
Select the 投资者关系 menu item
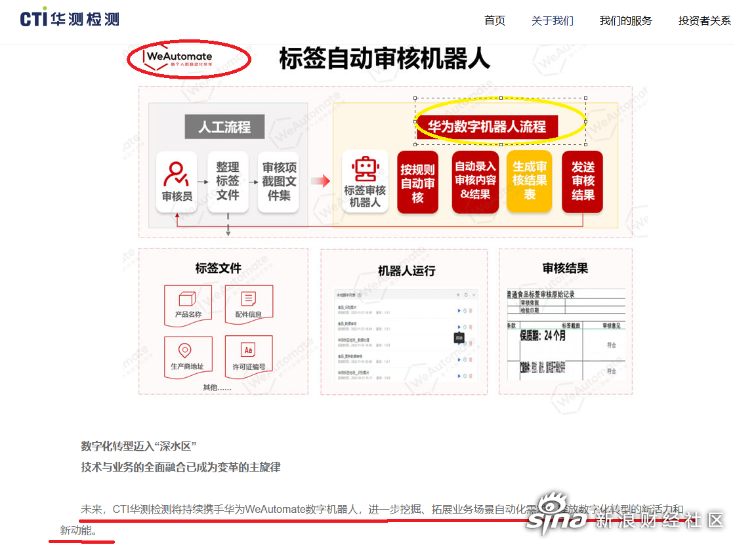pos(704,20)
